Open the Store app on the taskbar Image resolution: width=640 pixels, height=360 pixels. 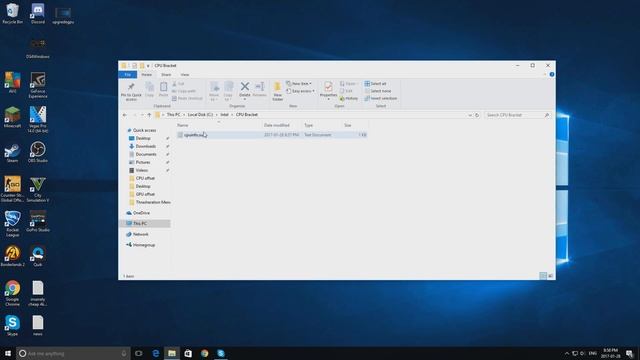pyautogui.click(x=188, y=353)
